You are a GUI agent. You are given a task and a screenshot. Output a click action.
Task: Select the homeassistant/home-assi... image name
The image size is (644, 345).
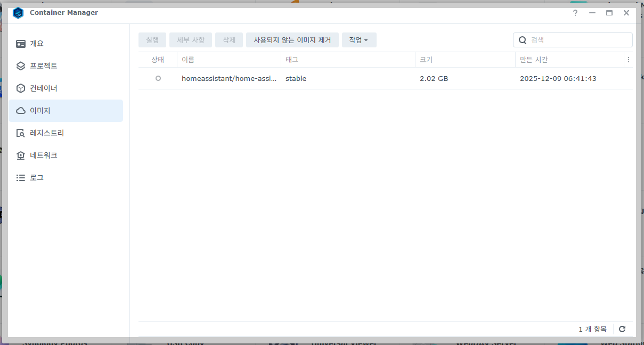pos(229,78)
